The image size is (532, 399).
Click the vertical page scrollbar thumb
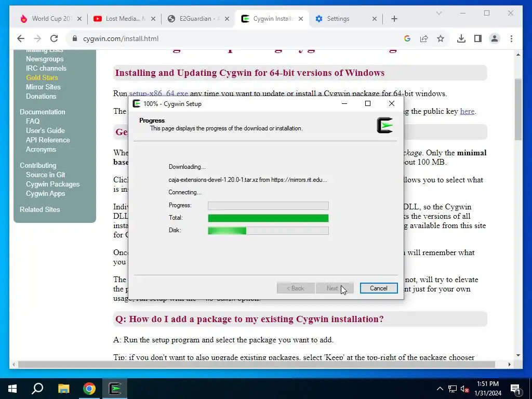pos(518,109)
